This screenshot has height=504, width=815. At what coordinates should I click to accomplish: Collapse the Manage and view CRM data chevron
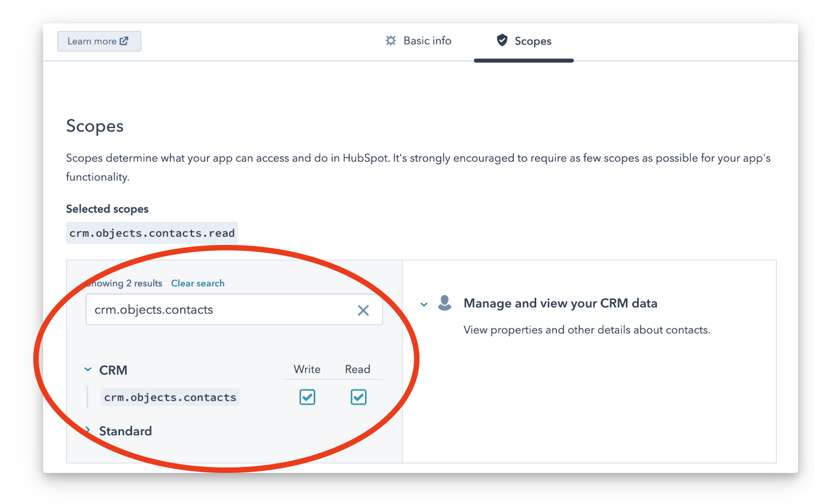424,304
